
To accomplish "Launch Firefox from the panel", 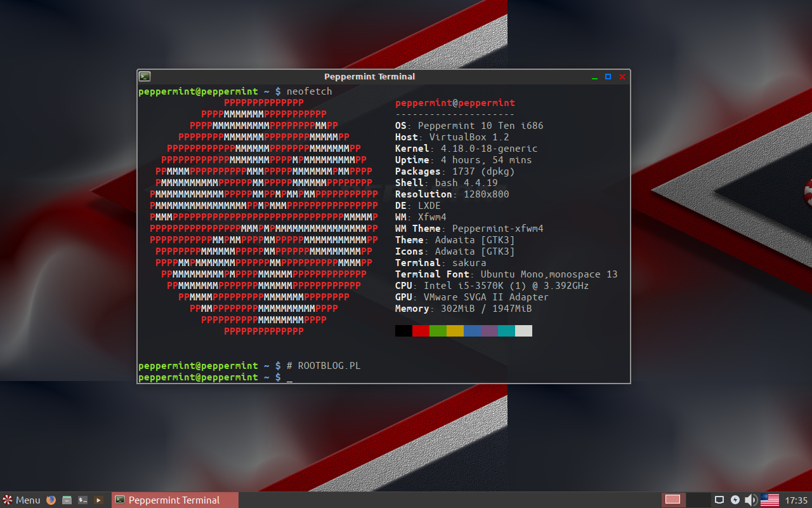I will 51,500.
